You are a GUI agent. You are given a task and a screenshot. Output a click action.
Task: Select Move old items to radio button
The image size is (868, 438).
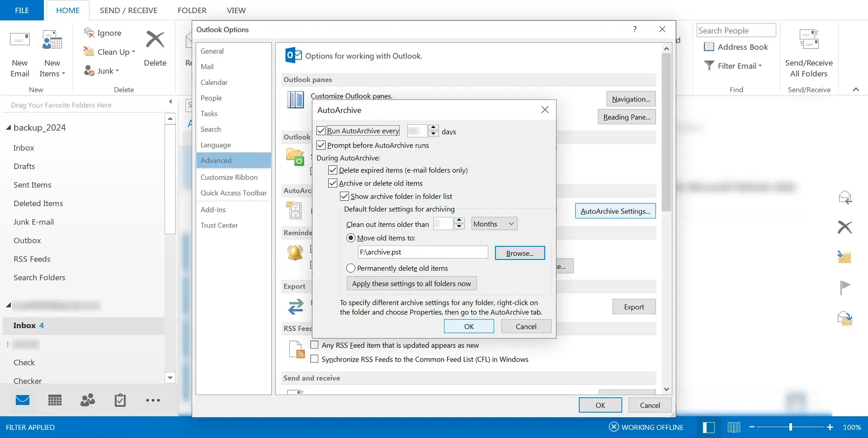pyautogui.click(x=351, y=238)
